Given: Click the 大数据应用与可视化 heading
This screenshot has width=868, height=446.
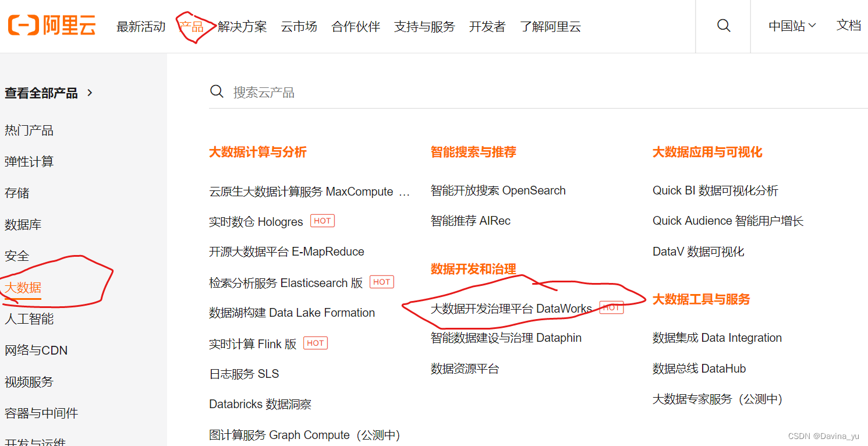Looking at the screenshot, I should (707, 152).
